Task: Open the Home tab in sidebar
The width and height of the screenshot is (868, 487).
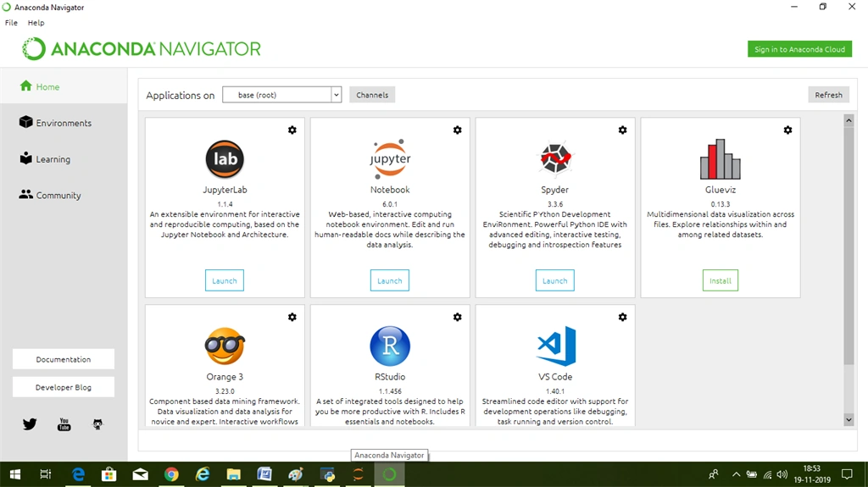Action: tap(64, 86)
